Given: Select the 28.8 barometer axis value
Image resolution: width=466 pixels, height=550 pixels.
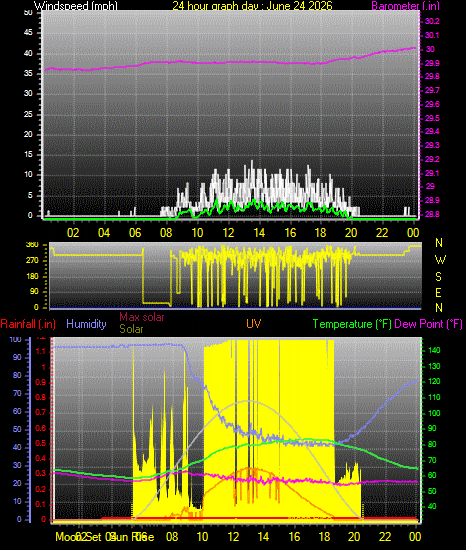Looking at the screenshot, I should pos(432,214).
